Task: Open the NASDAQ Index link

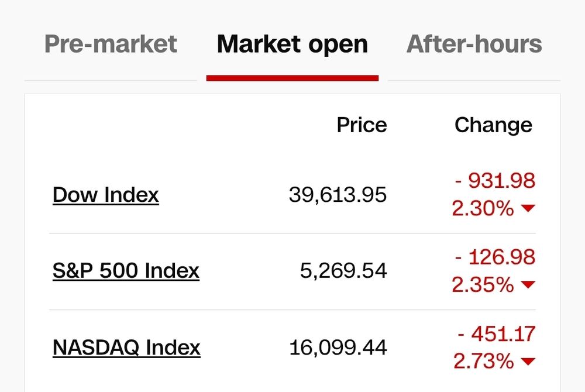Action: point(126,348)
